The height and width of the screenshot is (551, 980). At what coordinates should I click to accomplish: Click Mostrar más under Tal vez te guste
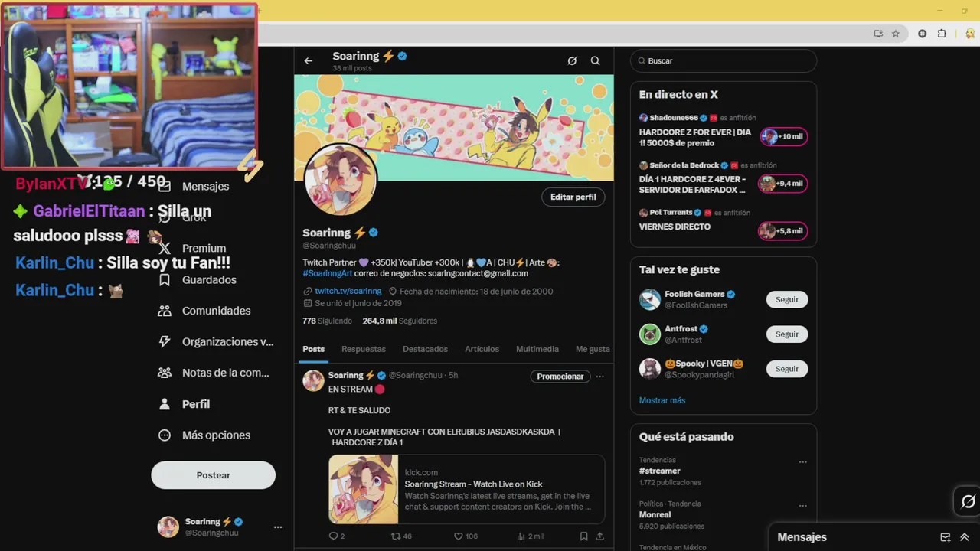(x=662, y=400)
